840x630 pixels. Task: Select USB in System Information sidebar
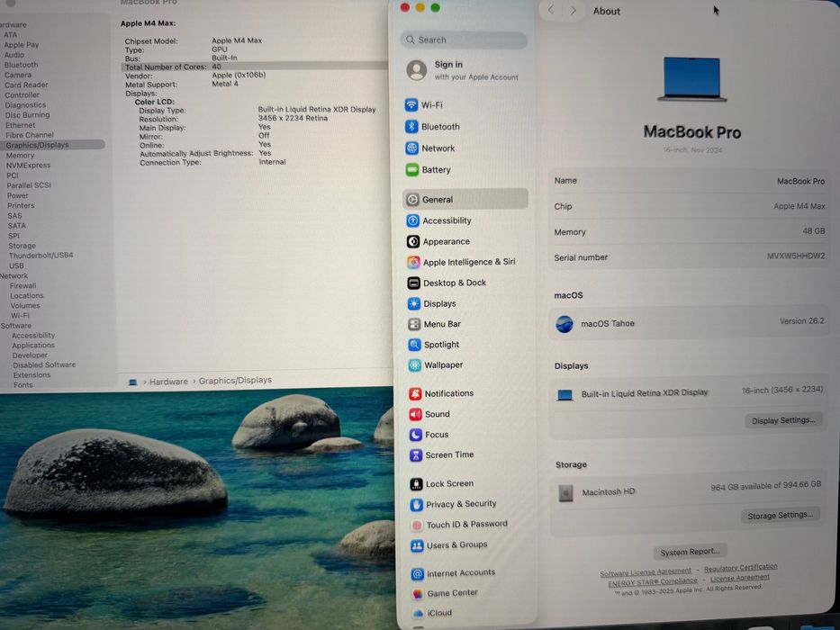point(16,265)
